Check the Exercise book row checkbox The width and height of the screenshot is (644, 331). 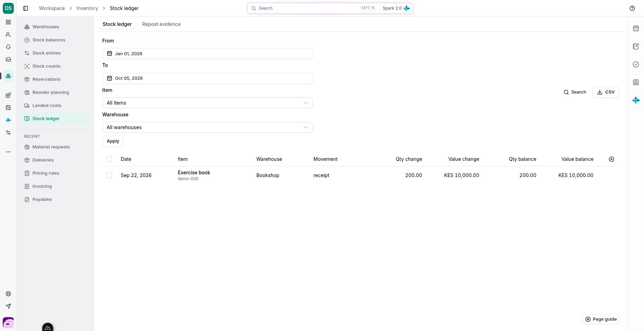(x=109, y=175)
